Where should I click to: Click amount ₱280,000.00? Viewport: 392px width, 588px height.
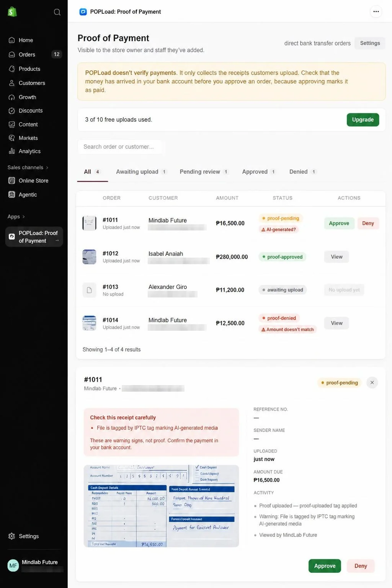click(x=232, y=257)
